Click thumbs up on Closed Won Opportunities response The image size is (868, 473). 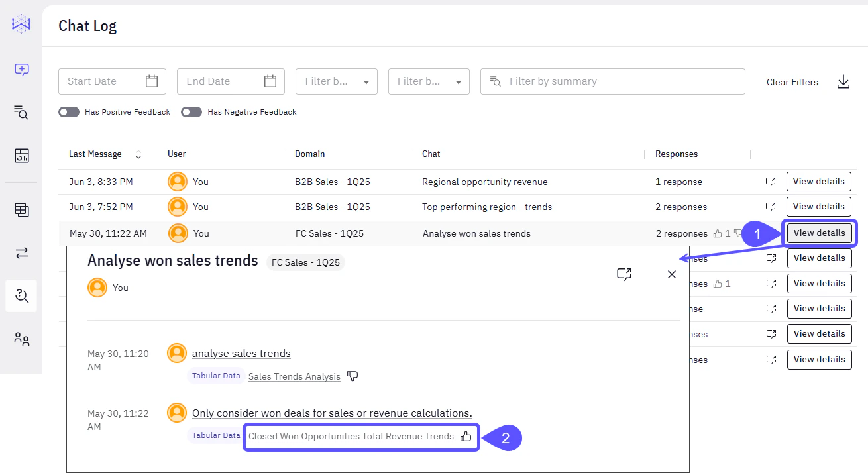(x=466, y=437)
